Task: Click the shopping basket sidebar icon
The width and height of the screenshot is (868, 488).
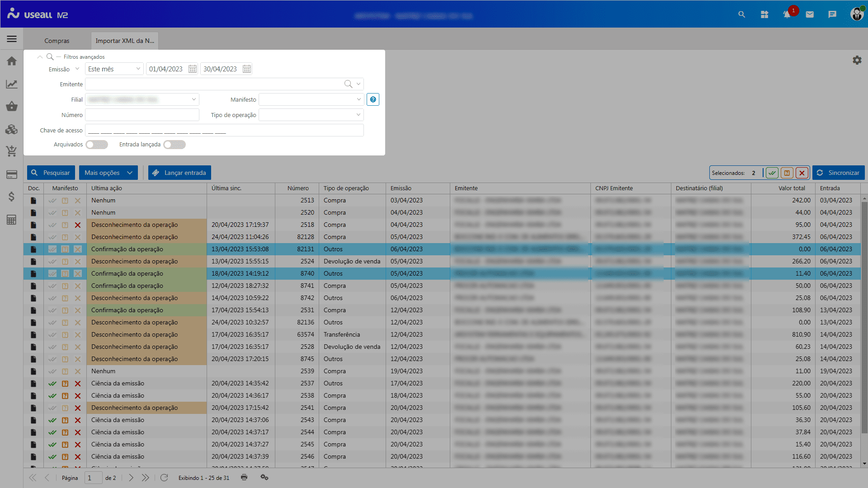Action: 12,107
